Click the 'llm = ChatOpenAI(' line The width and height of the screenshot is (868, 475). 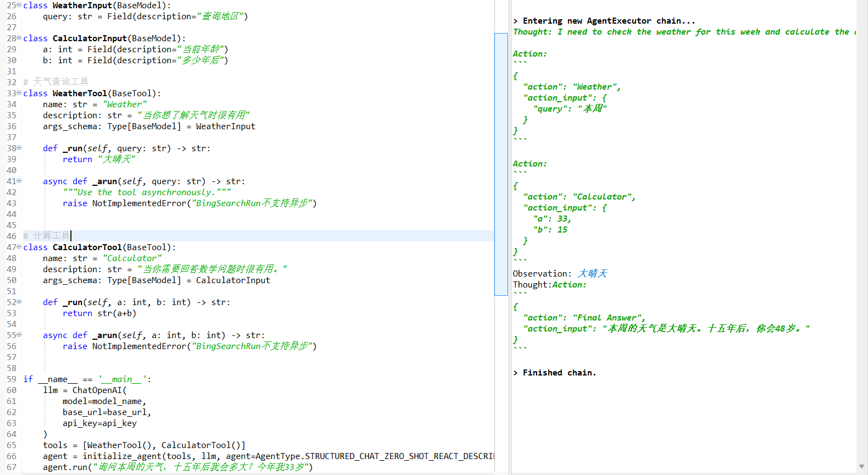pos(85,390)
